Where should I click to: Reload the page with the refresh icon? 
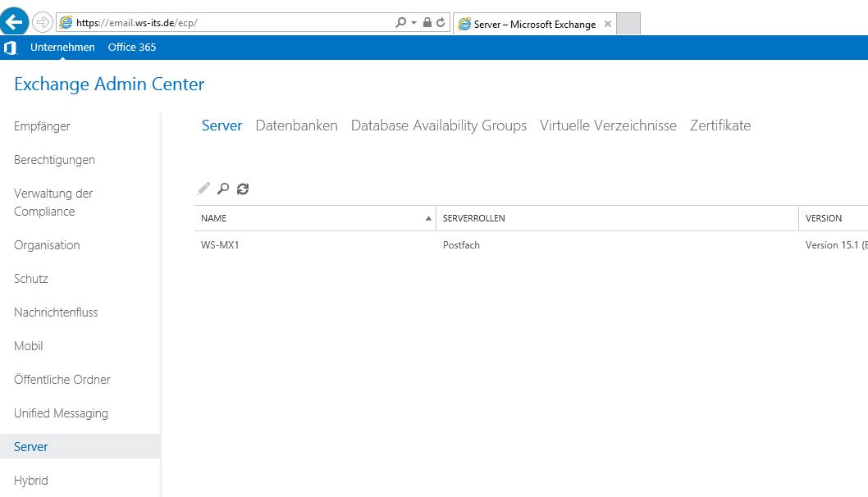pos(441,22)
